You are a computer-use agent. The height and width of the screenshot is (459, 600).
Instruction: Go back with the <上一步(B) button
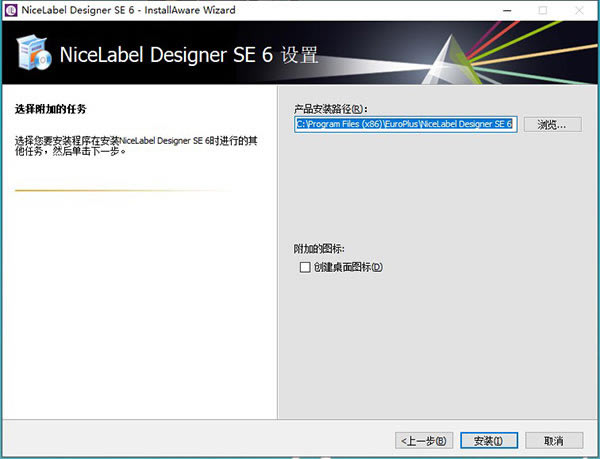tap(425, 440)
